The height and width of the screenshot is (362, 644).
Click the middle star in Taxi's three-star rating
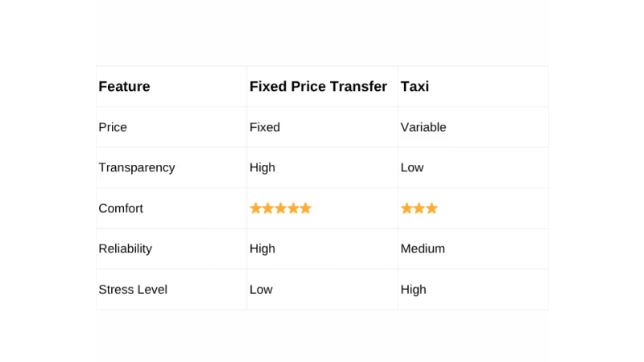(x=419, y=208)
